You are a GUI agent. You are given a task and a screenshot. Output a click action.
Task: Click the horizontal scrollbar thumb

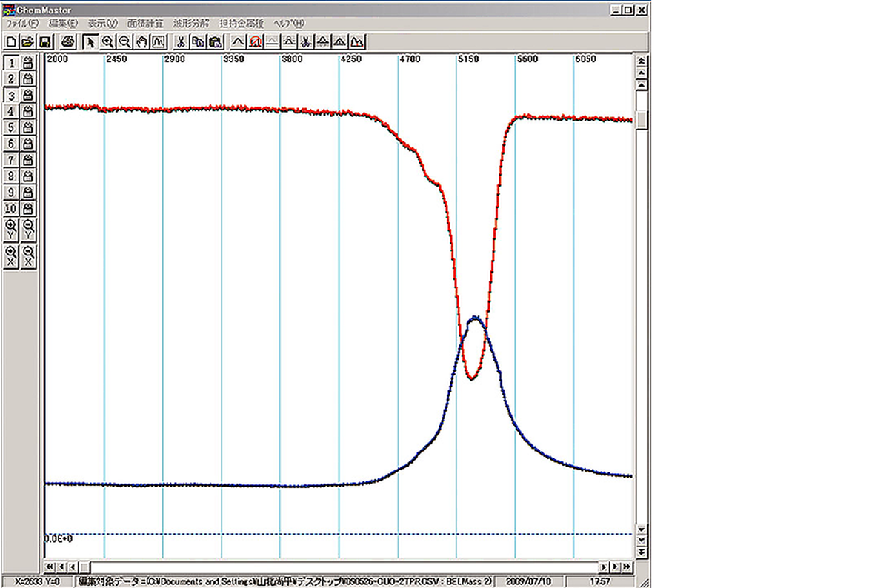pyautogui.click(x=84, y=567)
